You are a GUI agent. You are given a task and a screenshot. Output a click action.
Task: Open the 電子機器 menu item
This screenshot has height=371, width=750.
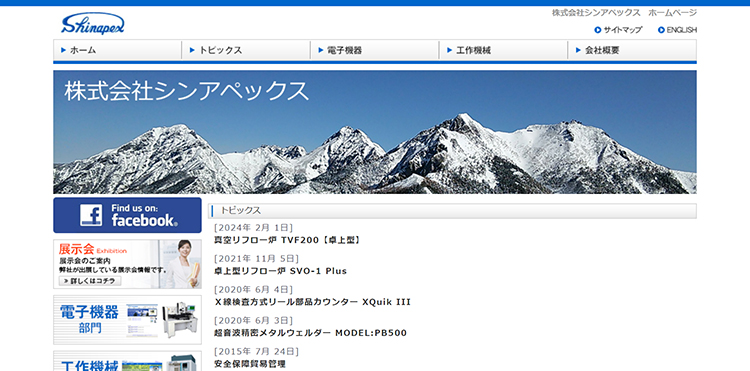click(x=375, y=50)
